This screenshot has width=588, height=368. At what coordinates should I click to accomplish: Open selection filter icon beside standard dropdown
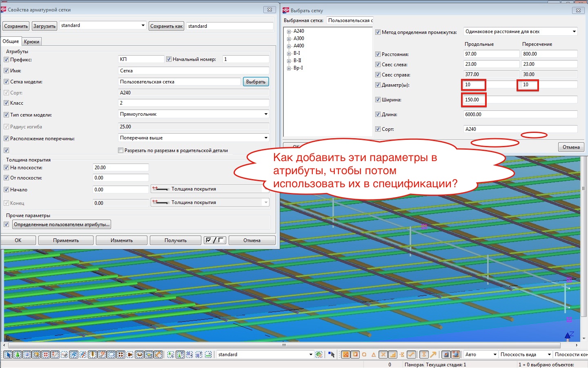pos(319,355)
